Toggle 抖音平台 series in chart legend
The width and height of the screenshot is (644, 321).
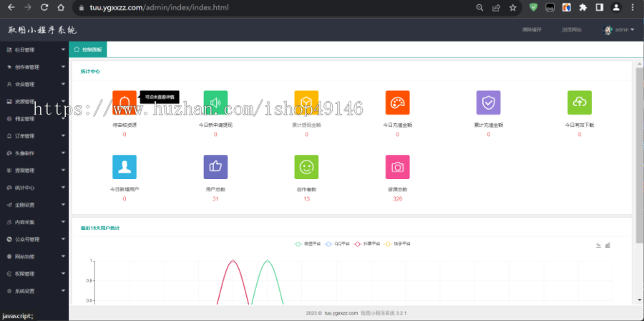pyautogui.click(x=367, y=244)
